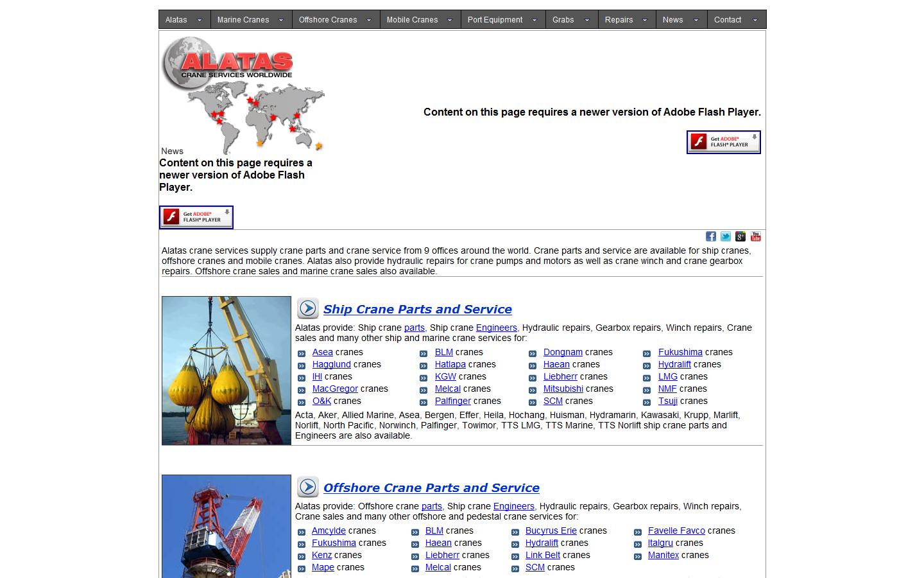The height and width of the screenshot is (578, 924).
Task: Click the Get Adobe Flash Player badge under News
Action: click(196, 217)
